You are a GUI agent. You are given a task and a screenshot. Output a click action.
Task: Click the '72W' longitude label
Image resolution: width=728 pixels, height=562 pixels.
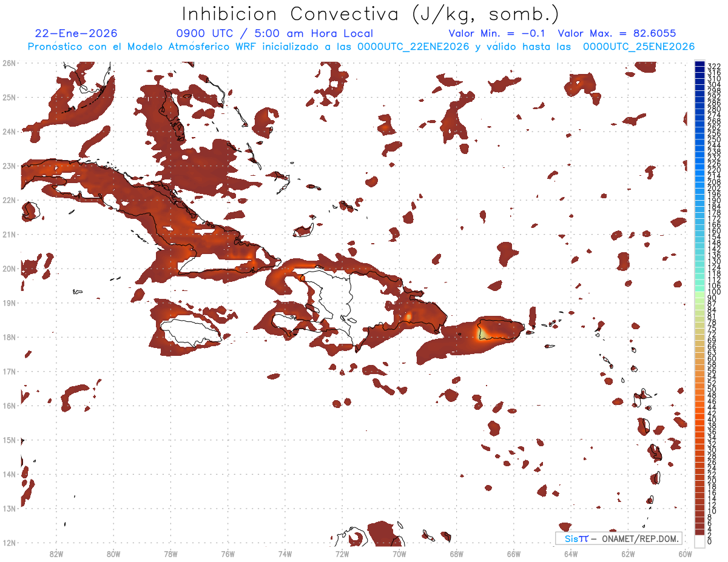point(342,554)
